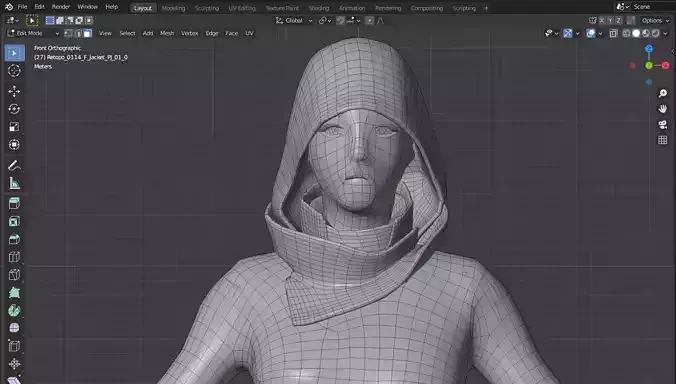Enable vertex select mode
The image size is (676, 384).
[68, 33]
